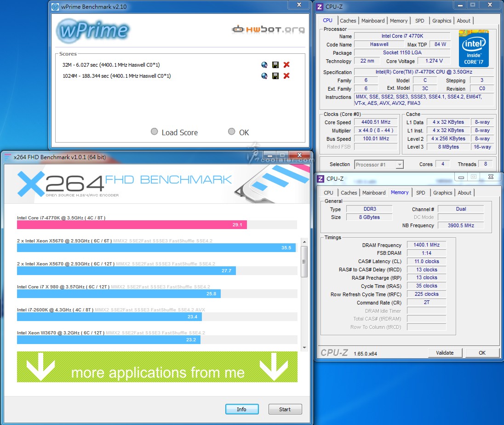Image resolution: width=504 pixels, height=425 pixels.
Task: Click the NB Frequency 3900.5 MHz field
Action: (x=461, y=226)
